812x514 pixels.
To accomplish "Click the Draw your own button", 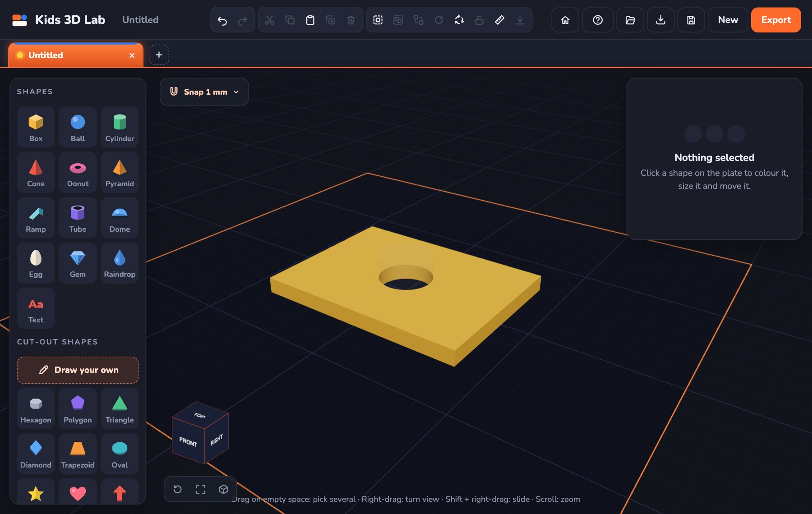I will tap(78, 370).
